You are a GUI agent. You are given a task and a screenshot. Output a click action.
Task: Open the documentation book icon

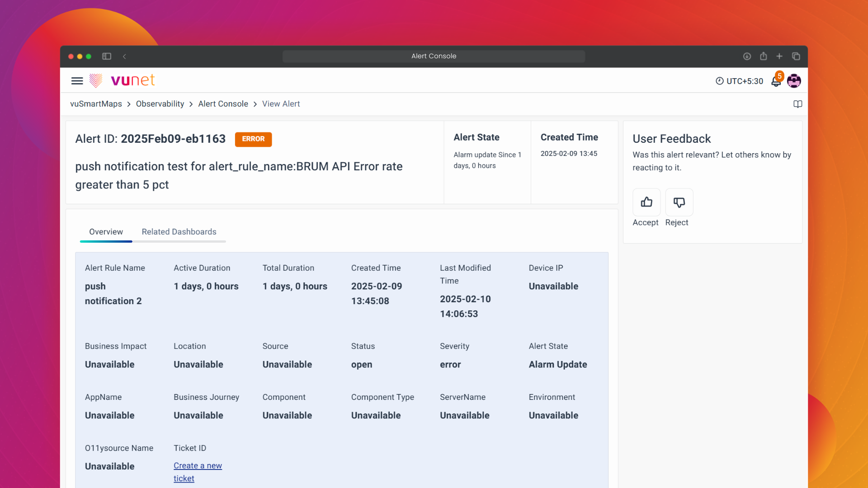[x=797, y=104]
